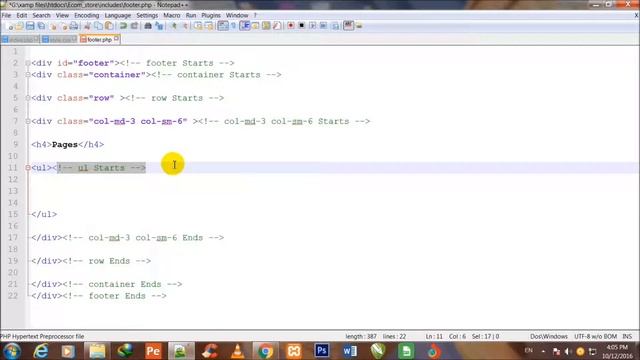
Task: Toggle Word Wrap in the toolbar
Action: click(222, 26)
